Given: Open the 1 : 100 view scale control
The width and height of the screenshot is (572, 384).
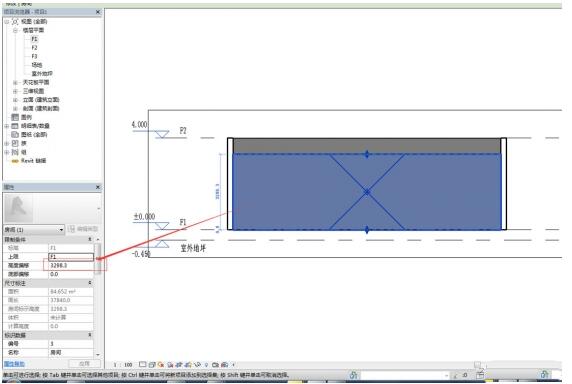Looking at the screenshot, I should click(x=123, y=365).
